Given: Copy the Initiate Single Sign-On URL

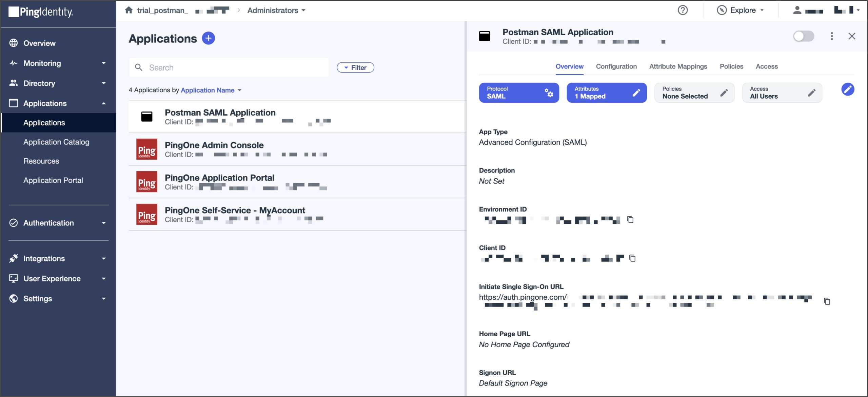Looking at the screenshot, I should pyautogui.click(x=827, y=301).
